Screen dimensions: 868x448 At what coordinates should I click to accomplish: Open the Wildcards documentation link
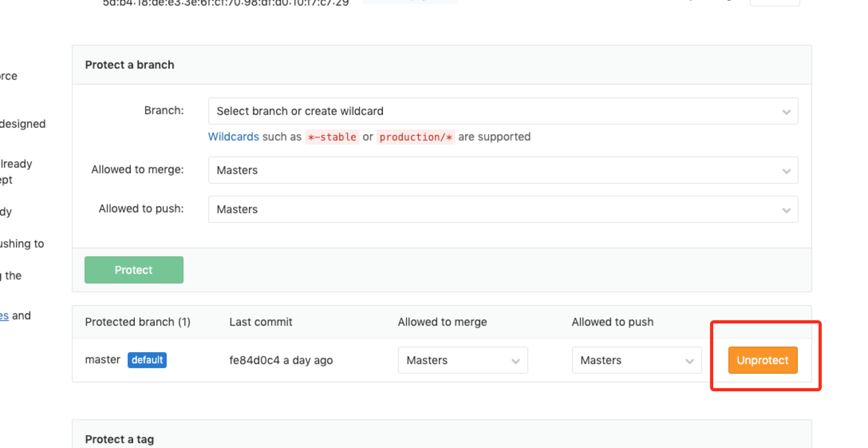pyautogui.click(x=233, y=137)
